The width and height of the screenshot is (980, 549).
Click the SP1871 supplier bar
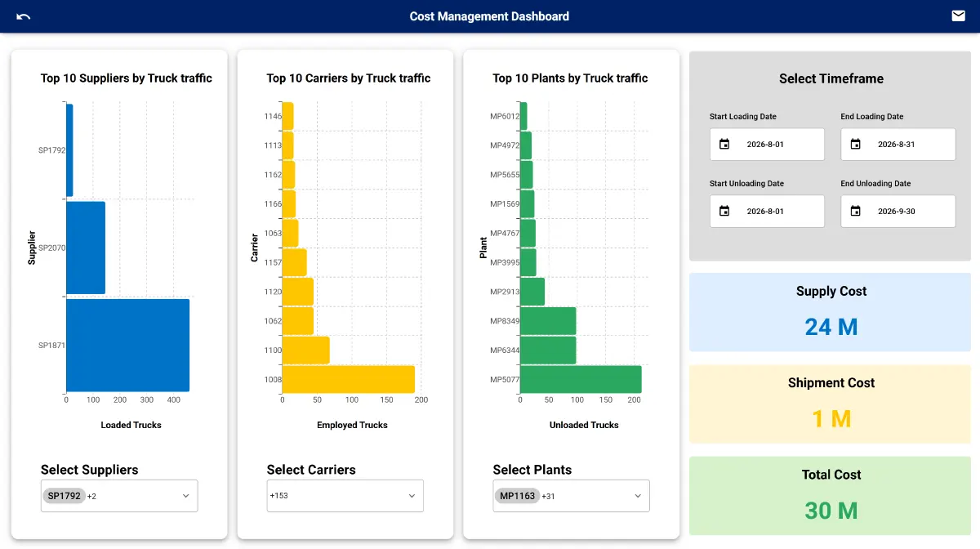point(127,346)
